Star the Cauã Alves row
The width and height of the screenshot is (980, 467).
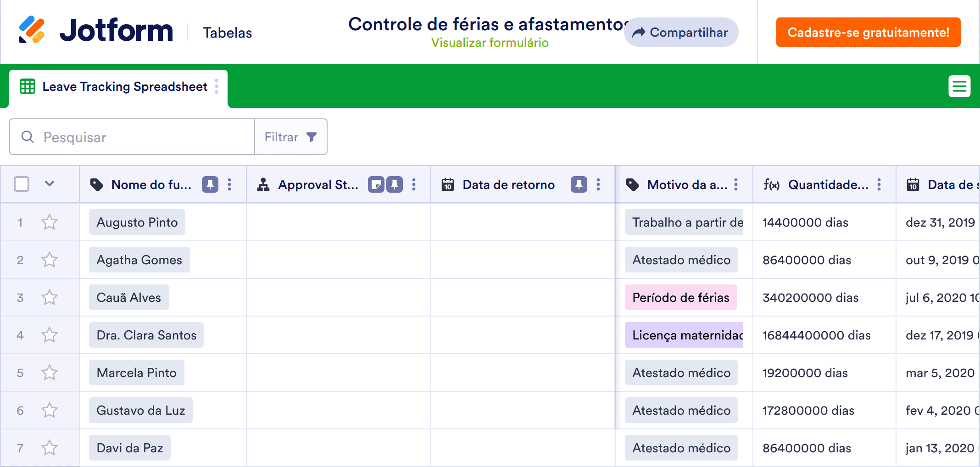pos(50,298)
